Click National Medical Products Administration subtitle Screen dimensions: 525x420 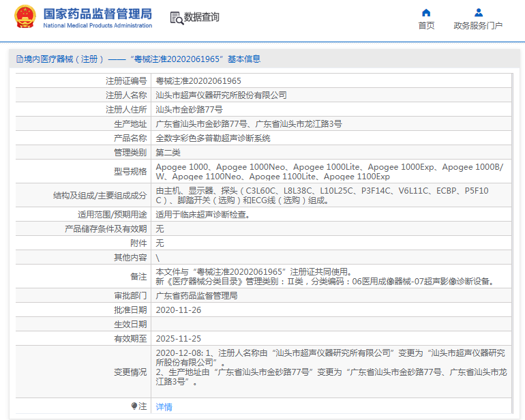(97, 25)
